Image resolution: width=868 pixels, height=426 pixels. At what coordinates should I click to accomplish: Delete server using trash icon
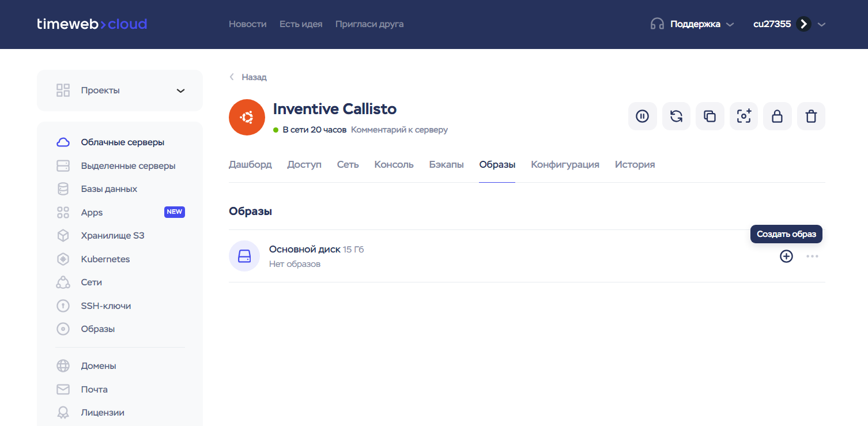click(x=811, y=116)
